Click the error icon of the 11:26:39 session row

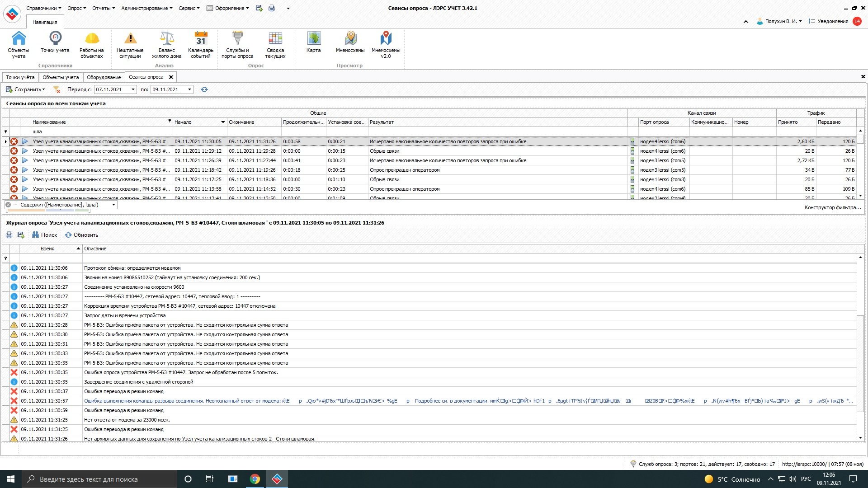pos(14,160)
